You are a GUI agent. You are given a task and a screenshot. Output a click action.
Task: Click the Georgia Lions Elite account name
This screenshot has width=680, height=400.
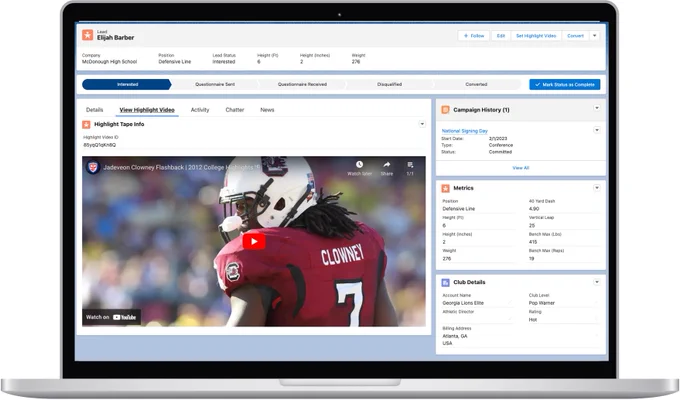click(463, 303)
